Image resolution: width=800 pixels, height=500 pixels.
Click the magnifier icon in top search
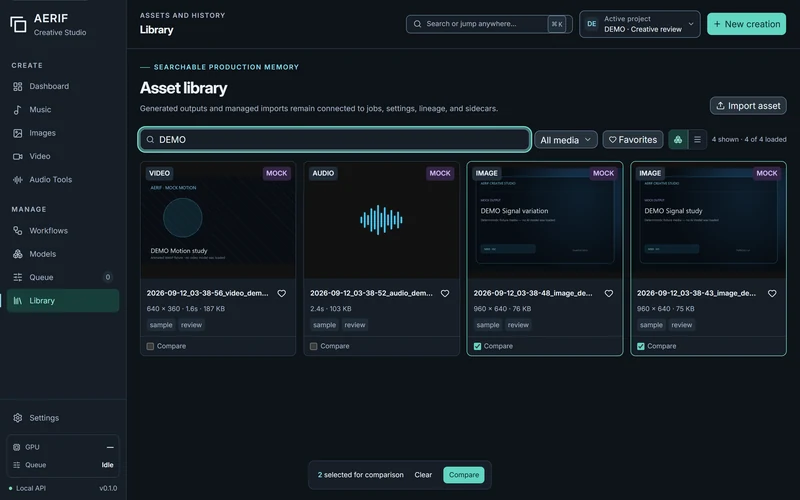(417, 24)
